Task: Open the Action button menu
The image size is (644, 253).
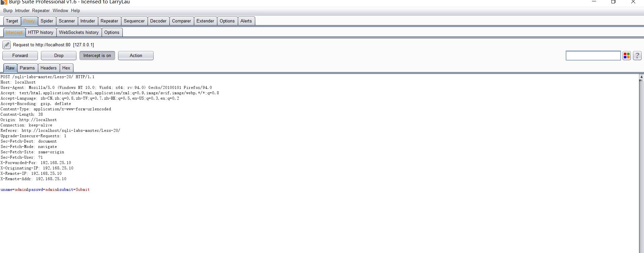Action: click(x=136, y=56)
